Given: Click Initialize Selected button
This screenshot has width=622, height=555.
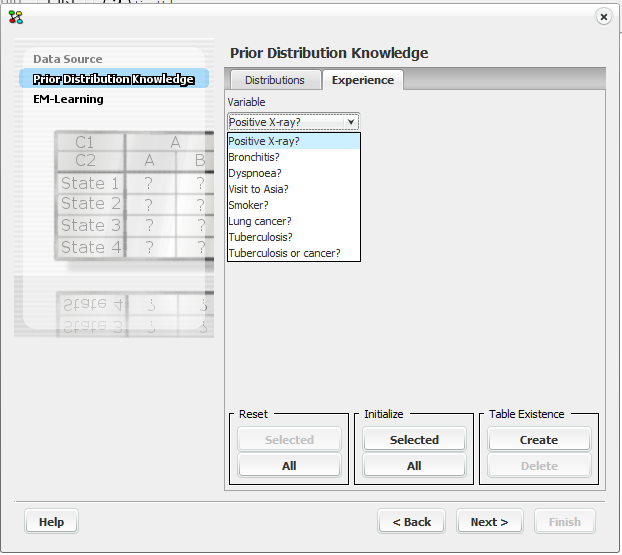Looking at the screenshot, I should click(x=414, y=440).
